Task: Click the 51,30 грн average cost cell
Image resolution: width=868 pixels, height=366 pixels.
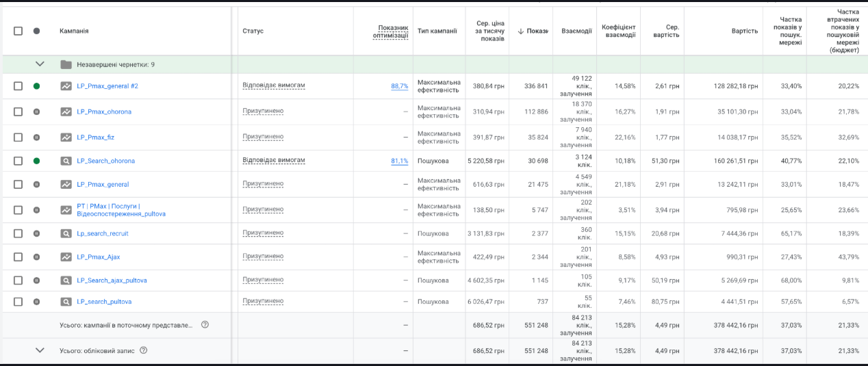Action: 665,161
